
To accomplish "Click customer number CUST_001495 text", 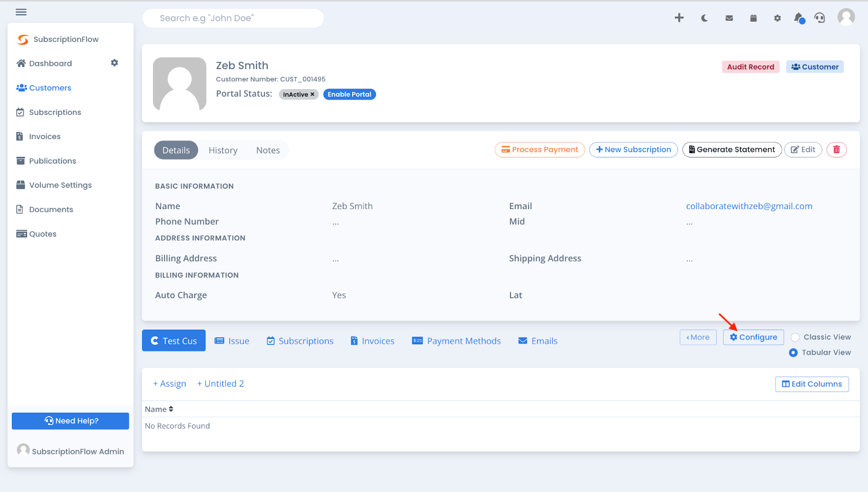I will (303, 79).
